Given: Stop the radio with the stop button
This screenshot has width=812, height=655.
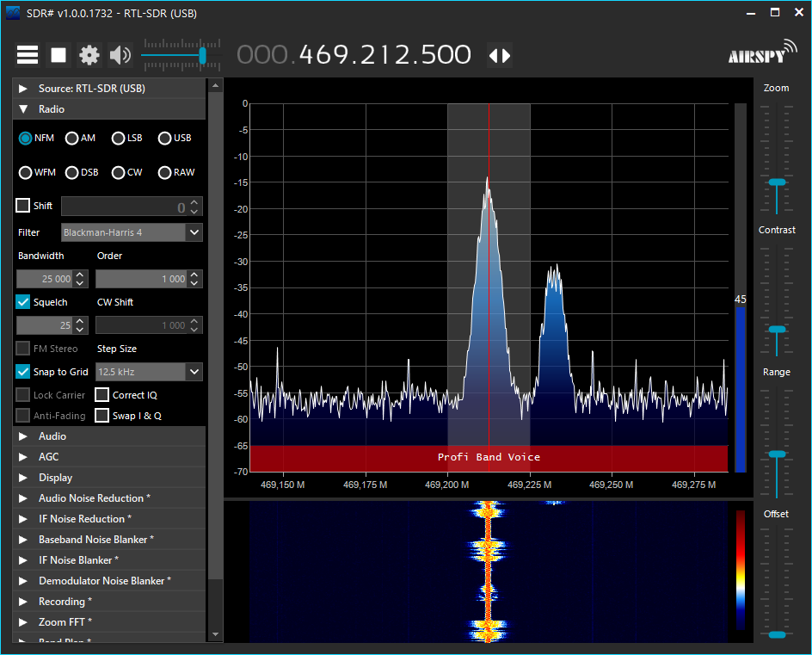Looking at the screenshot, I should pyautogui.click(x=58, y=55).
